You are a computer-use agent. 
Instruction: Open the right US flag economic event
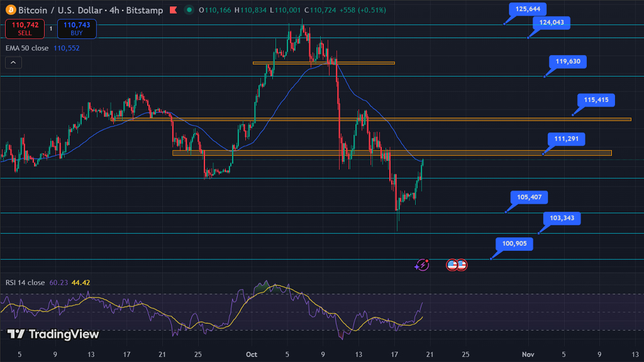pos(462,265)
